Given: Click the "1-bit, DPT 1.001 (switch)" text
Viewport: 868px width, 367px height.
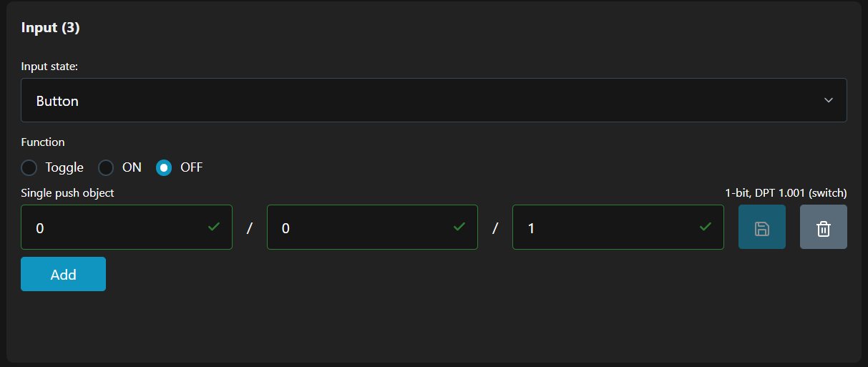Looking at the screenshot, I should [x=786, y=193].
